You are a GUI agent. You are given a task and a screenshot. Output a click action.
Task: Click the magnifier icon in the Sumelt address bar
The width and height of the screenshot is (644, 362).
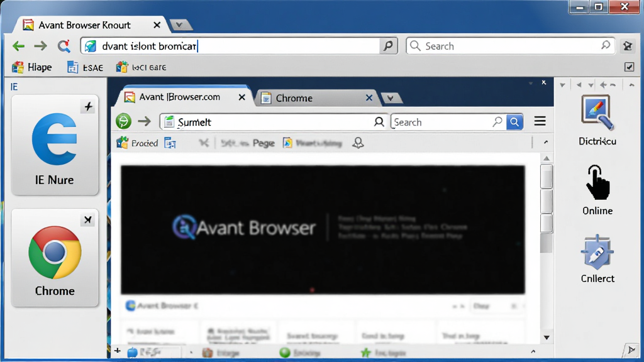[x=379, y=122]
